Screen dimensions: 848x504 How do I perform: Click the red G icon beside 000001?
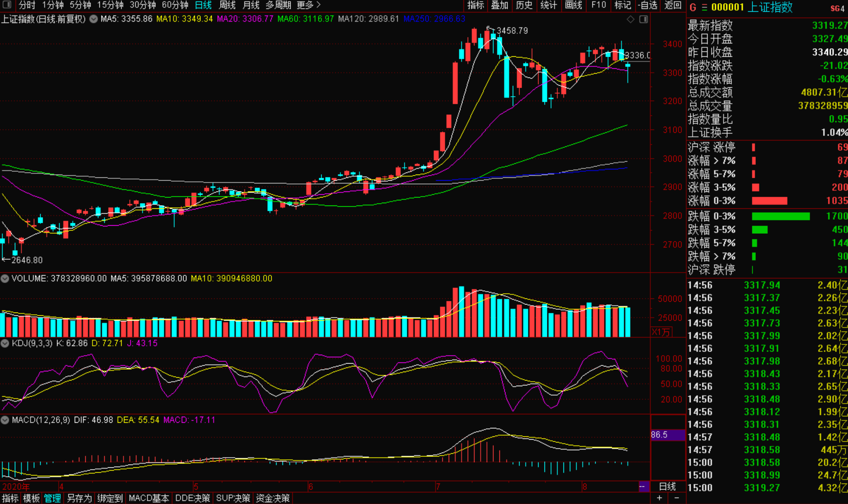coord(693,8)
